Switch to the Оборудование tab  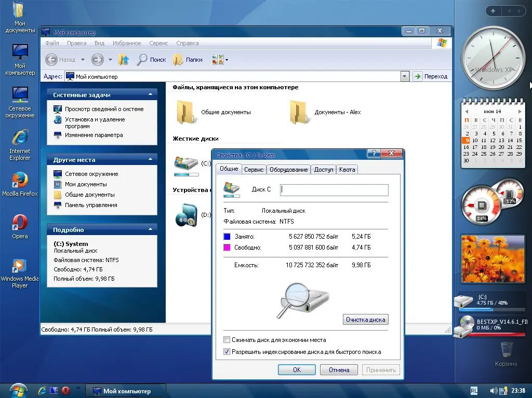tap(289, 170)
